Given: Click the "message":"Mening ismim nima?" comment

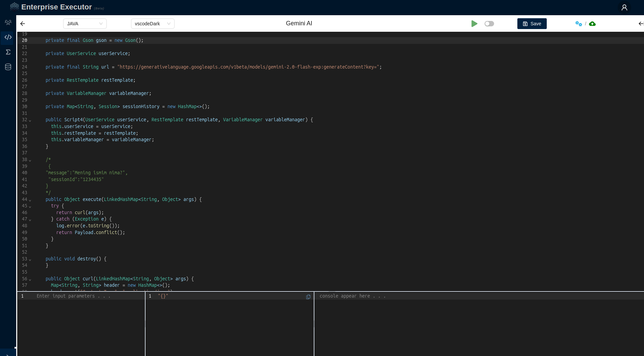Looking at the screenshot, I should tap(86, 173).
